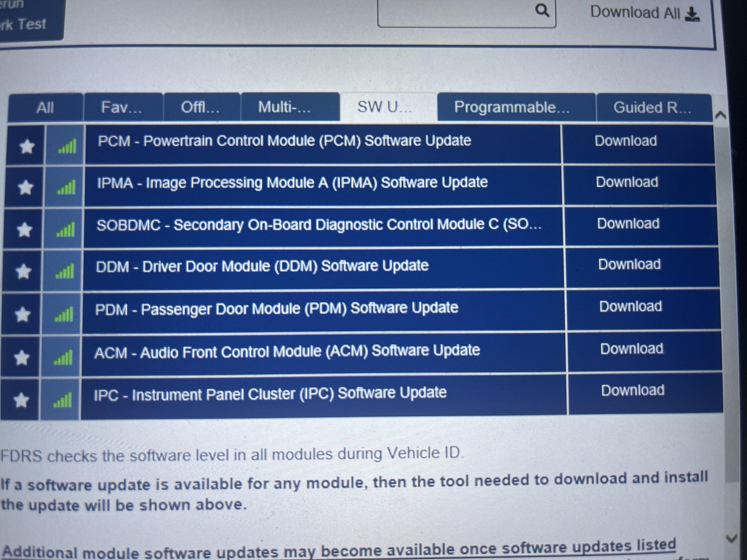Open the Offl... tab
This screenshot has width=747, height=560.
click(202, 107)
